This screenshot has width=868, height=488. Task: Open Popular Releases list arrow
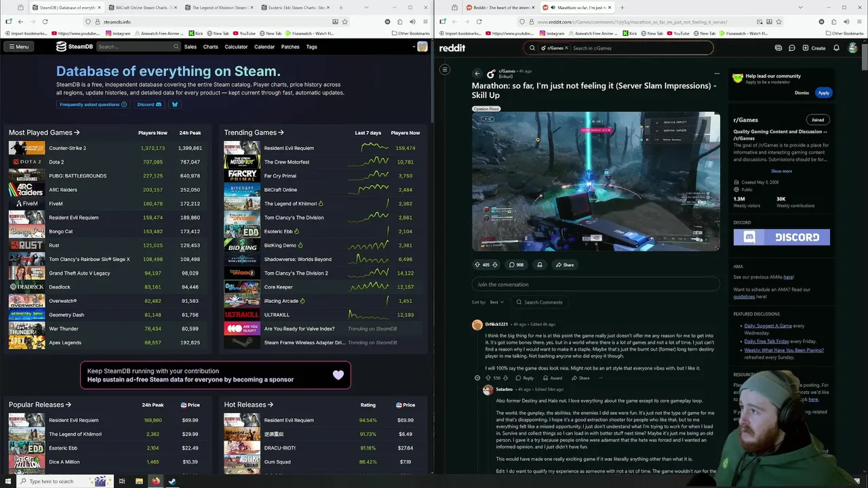68,405
